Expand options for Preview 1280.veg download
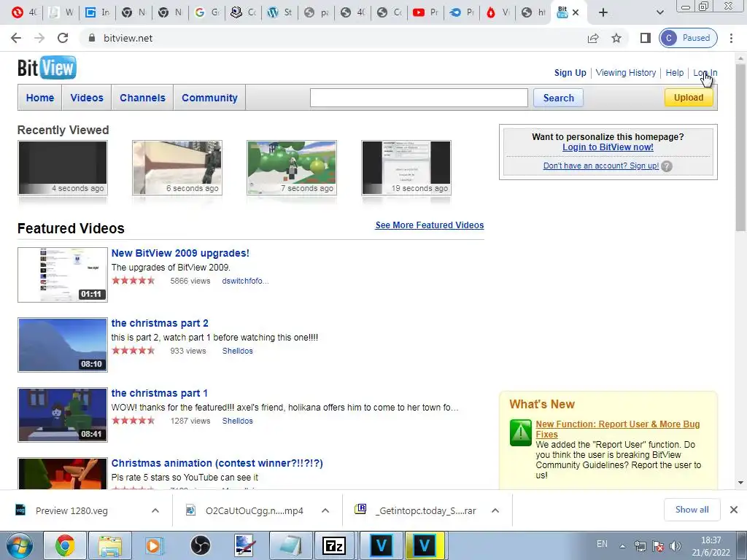Viewport: 747px width, 560px height. click(x=155, y=510)
